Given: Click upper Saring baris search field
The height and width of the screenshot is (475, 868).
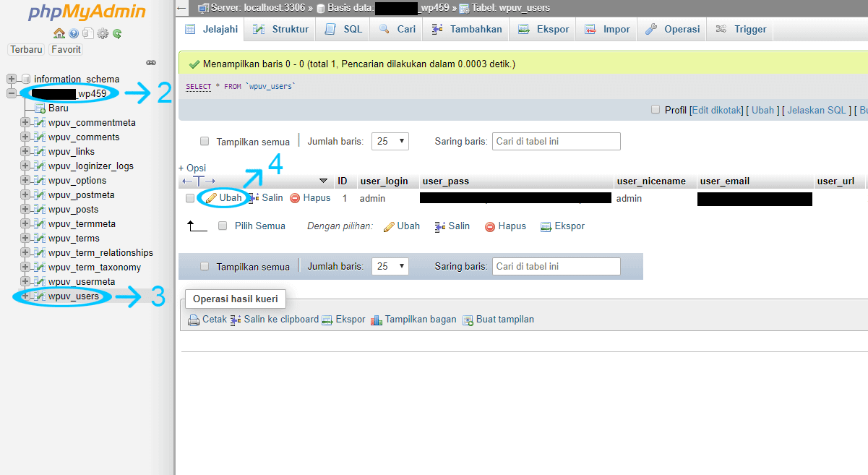Looking at the screenshot, I should coord(557,141).
